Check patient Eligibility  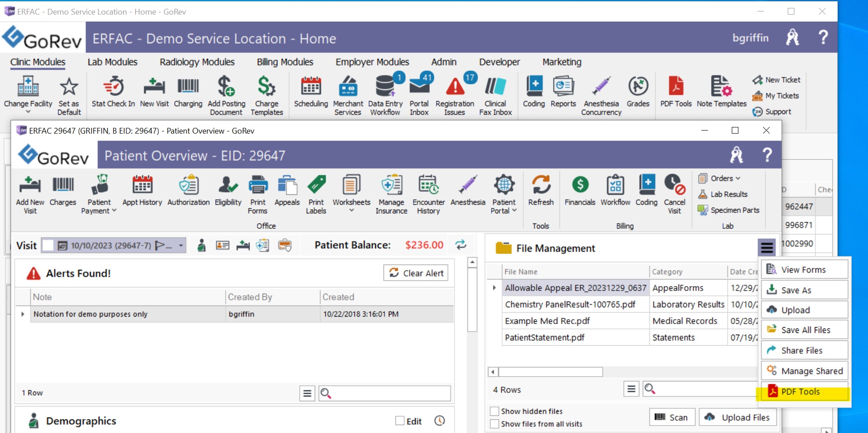click(x=228, y=190)
